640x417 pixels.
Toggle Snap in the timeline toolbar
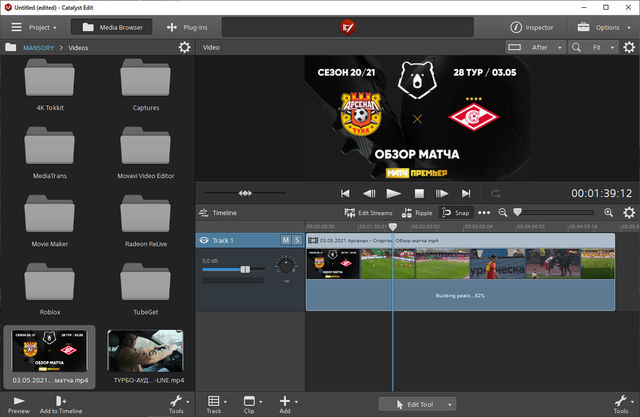(x=455, y=213)
